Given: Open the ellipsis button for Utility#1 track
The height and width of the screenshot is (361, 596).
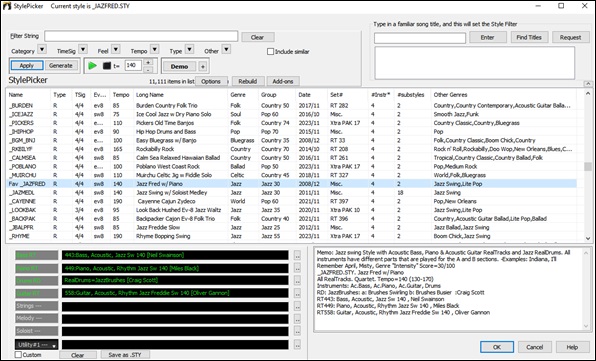Looking at the screenshot, I should 297,345.
